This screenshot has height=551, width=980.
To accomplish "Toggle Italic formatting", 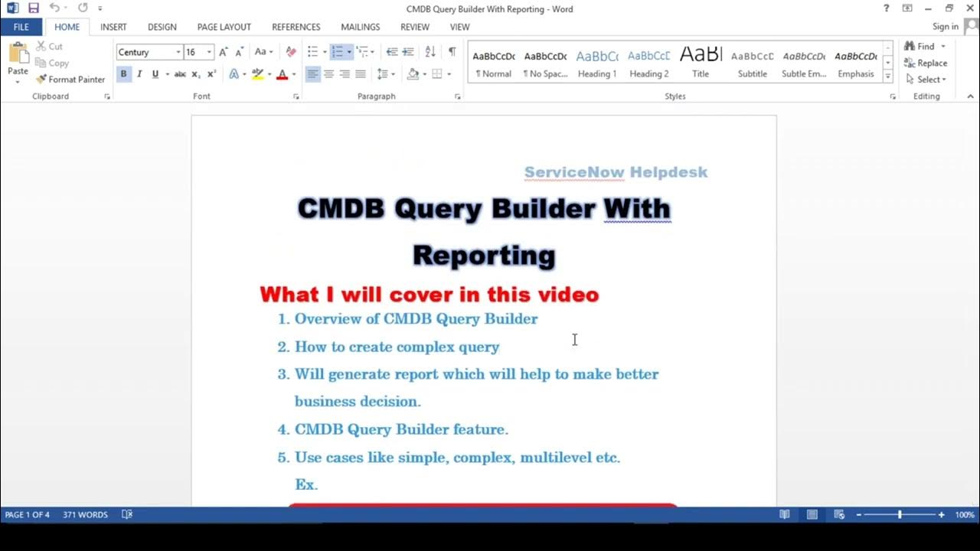I will [x=139, y=74].
